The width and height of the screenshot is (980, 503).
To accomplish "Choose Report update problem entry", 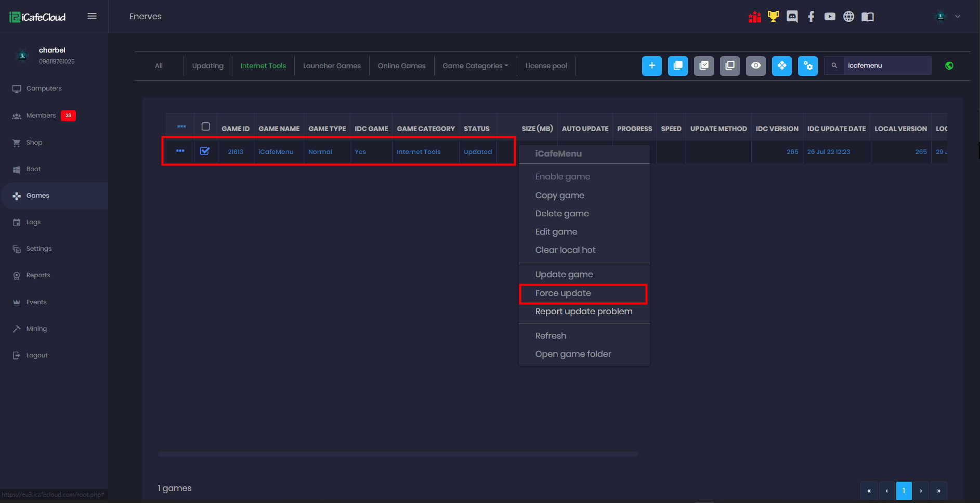I will 584,312.
